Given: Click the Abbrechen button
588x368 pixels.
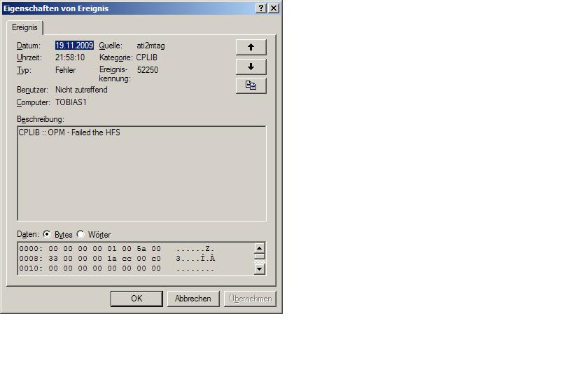Looking at the screenshot, I should click(193, 299).
